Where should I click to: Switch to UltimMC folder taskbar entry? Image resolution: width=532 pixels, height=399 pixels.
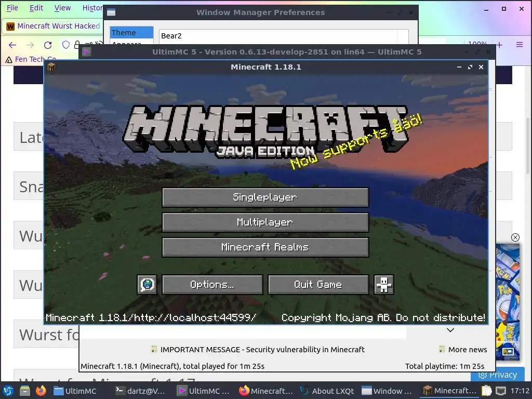[75, 391]
